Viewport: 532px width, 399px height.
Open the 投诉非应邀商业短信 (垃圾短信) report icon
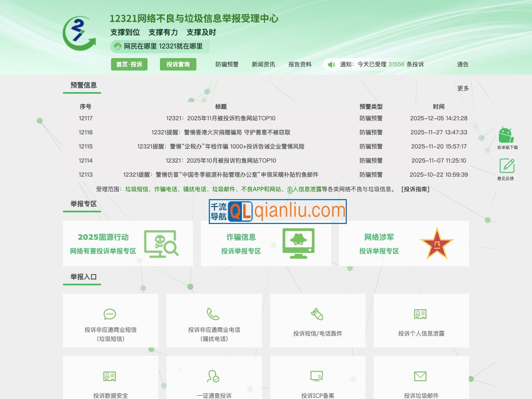[110, 315]
